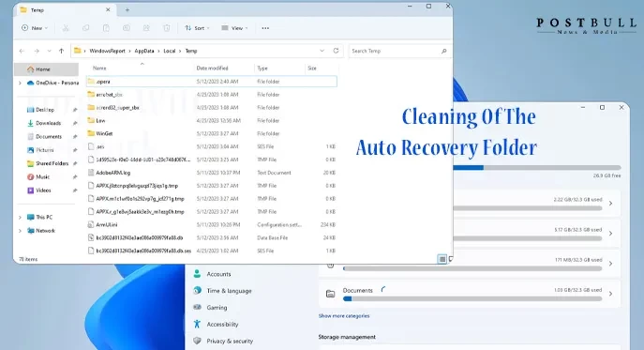Sort by the Size column header
Viewport: 644px width, 350px height.
click(x=312, y=68)
